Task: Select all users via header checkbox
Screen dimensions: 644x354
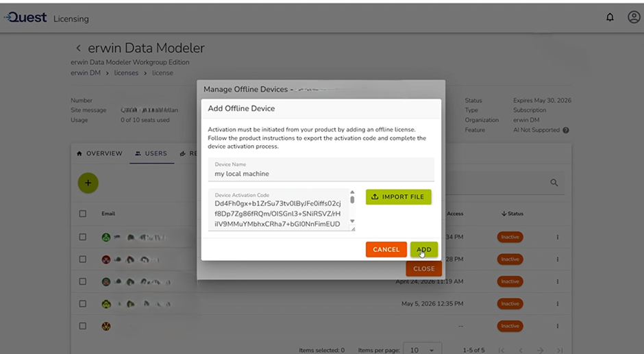Action: (82, 214)
